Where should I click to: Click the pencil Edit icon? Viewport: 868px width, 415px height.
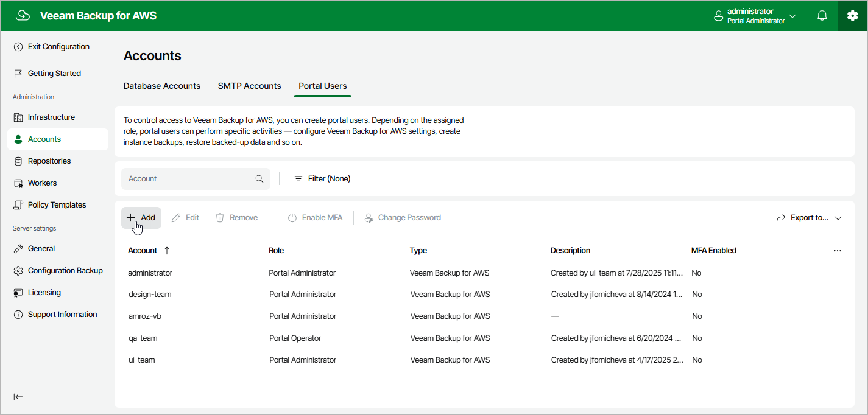[176, 218]
